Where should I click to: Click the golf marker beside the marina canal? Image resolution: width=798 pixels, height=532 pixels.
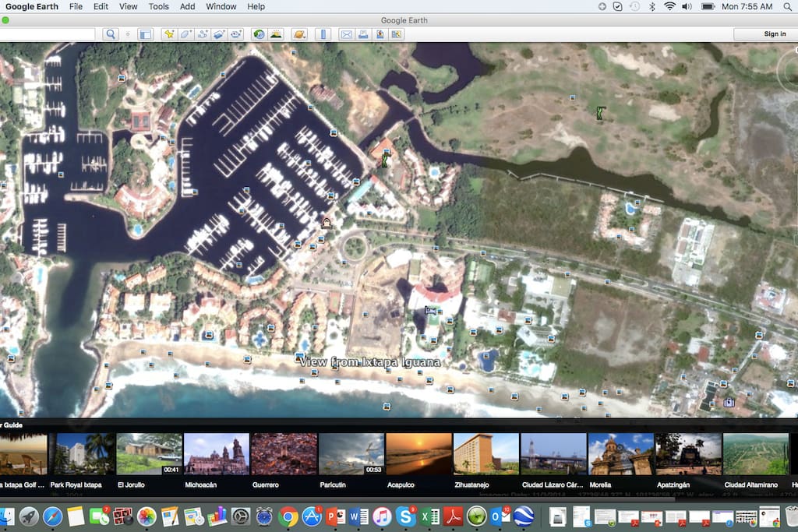coord(385,160)
